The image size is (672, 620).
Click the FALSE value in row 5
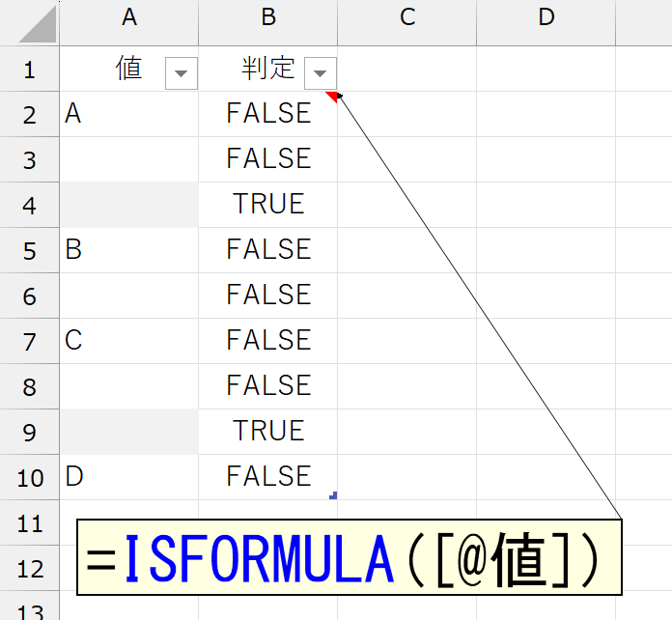(268, 249)
